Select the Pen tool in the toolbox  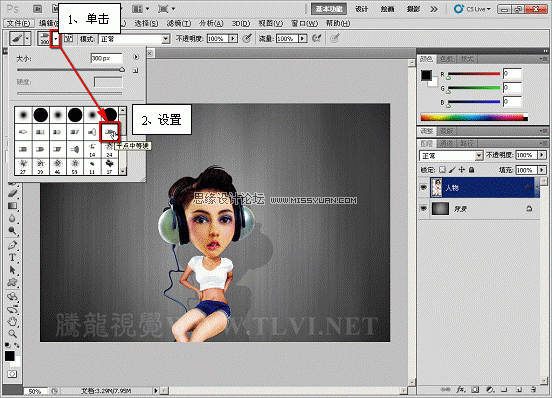click(x=12, y=245)
